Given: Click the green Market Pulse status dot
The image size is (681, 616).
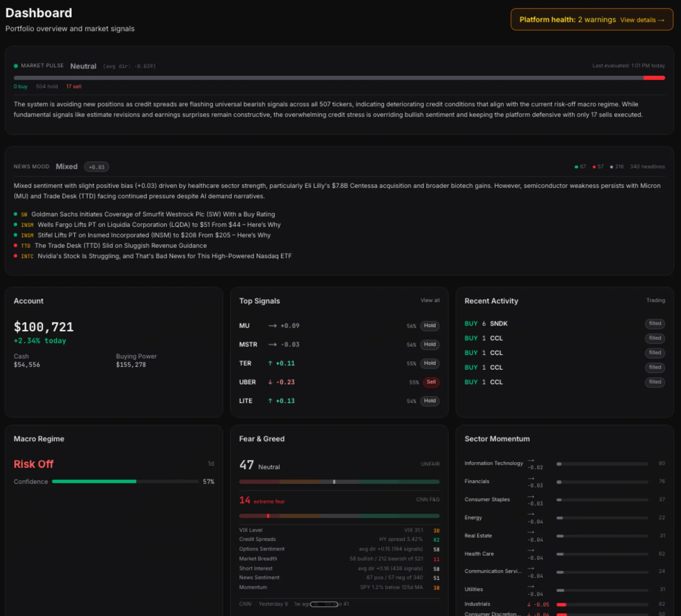Looking at the screenshot, I should 16,66.
